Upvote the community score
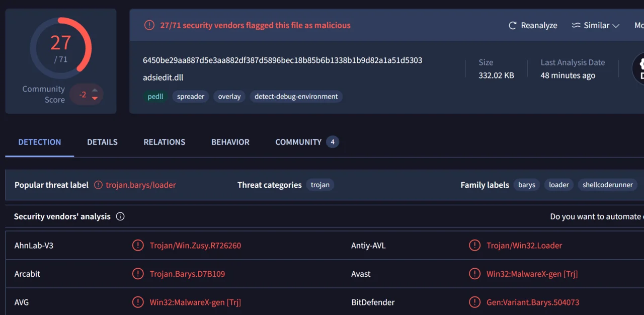This screenshot has height=315, width=644. (95, 91)
